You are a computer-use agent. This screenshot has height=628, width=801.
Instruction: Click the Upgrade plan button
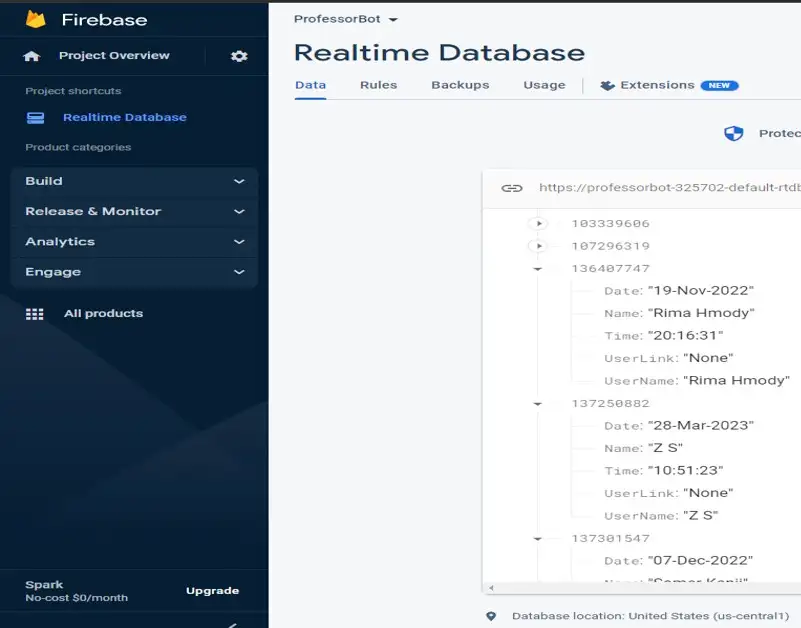tap(212, 591)
